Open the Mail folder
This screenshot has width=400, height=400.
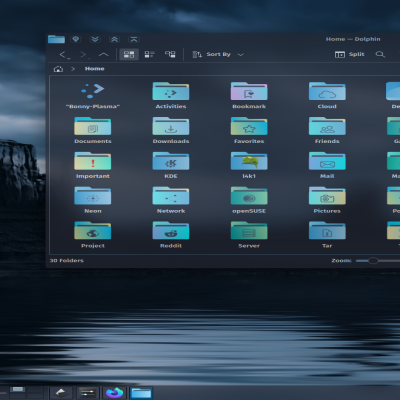pos(327,161)
